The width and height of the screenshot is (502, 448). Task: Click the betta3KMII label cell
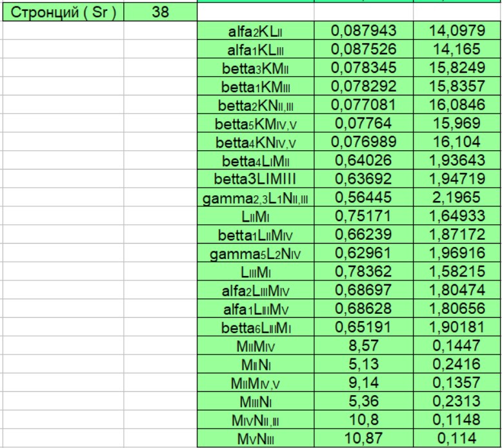pyautogui.click(x=256, y=68)
